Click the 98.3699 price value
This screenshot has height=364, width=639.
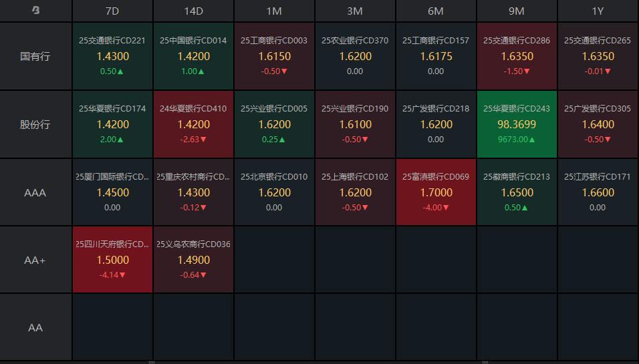(517, 124)
